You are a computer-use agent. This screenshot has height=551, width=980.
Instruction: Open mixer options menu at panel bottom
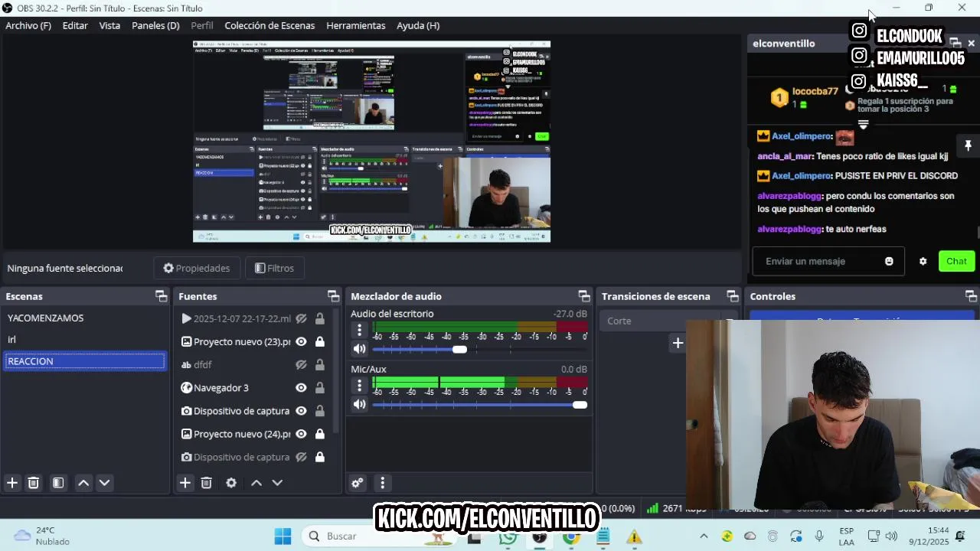383,483
